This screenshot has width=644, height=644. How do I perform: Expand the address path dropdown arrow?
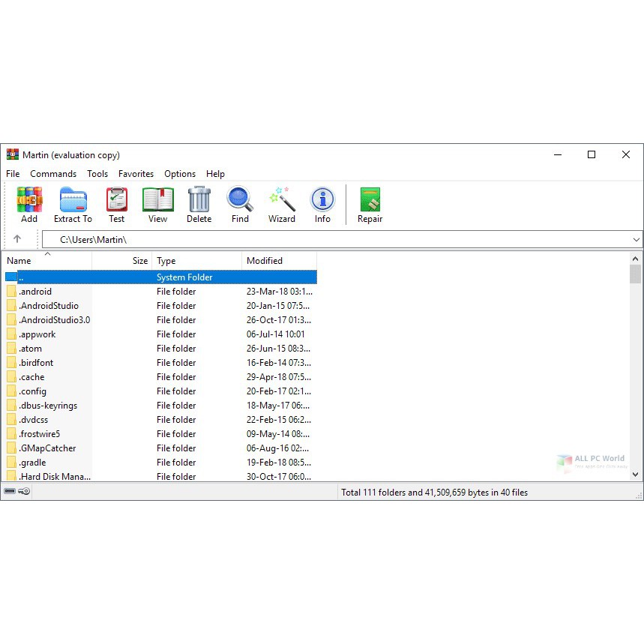pyautogui.click(x=636, y=240)
